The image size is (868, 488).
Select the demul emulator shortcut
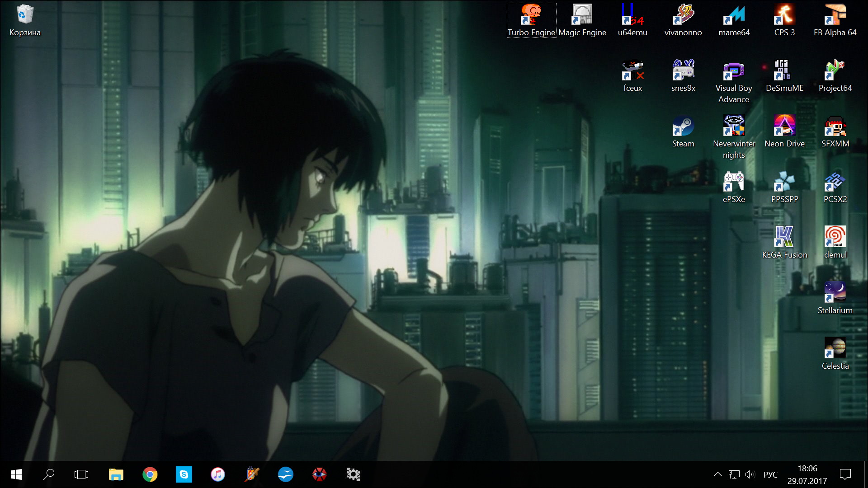tap(835, 243)
